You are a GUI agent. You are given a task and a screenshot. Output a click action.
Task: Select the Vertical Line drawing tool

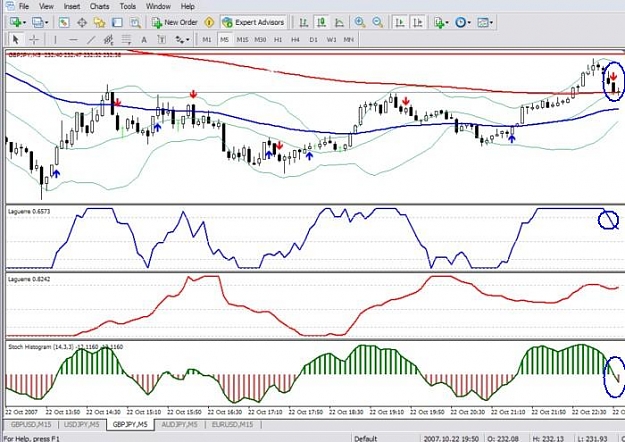[55, 39]
